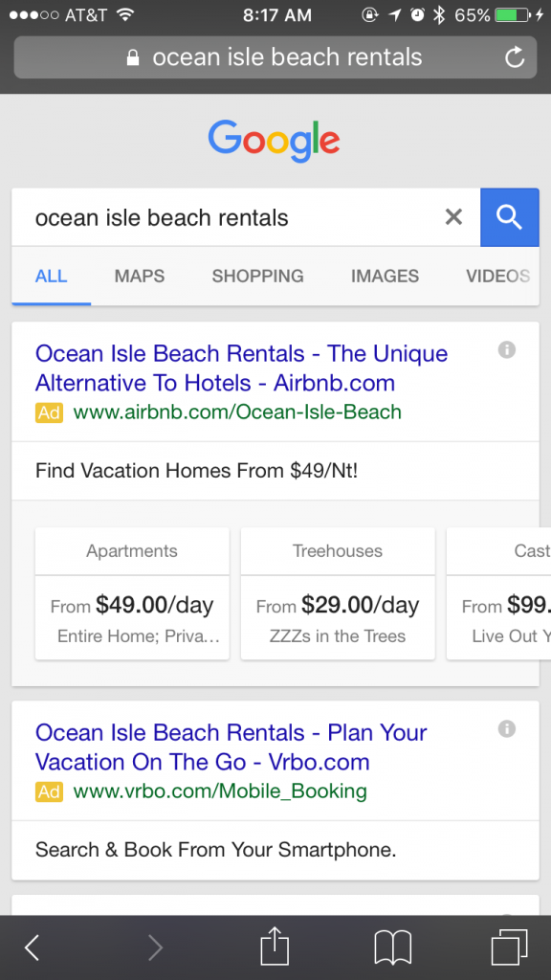This screenshot has width=551, height=980.
Task: Open the Share sheet in Safari
Action: point(274,947)
